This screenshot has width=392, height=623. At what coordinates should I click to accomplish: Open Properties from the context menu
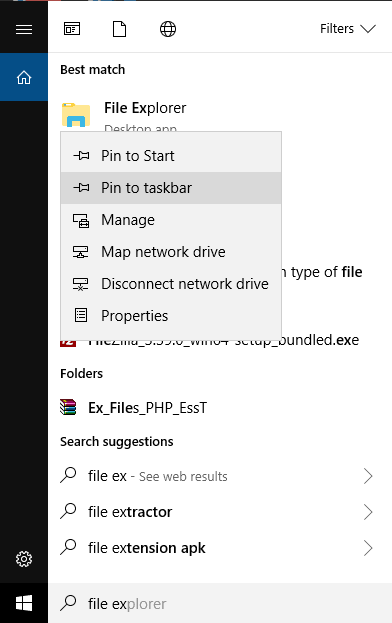coord(171,316)
